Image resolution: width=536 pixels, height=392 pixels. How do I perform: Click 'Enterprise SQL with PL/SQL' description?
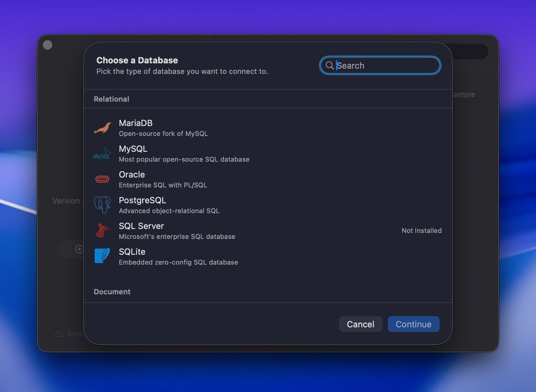163,185
